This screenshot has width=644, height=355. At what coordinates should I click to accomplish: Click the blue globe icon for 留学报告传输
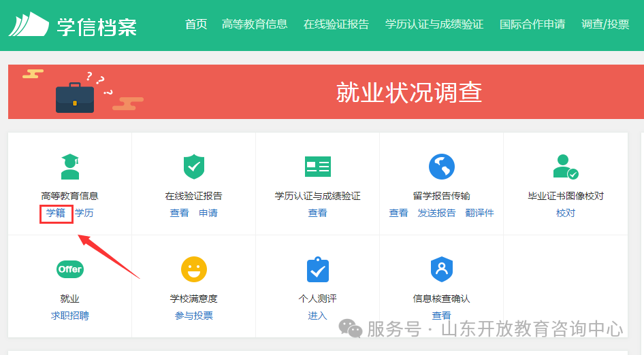click(442, 167)
